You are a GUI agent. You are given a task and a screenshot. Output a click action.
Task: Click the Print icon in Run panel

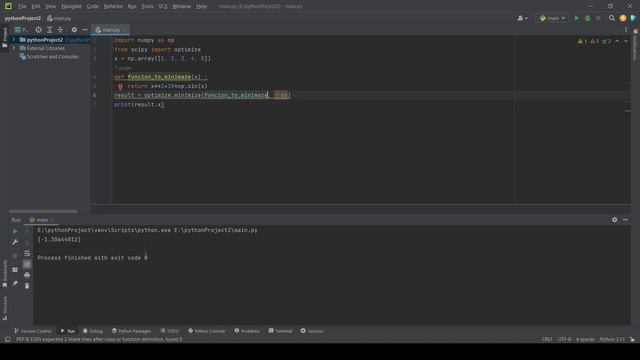pyautogui.click(x=27, y=276)
